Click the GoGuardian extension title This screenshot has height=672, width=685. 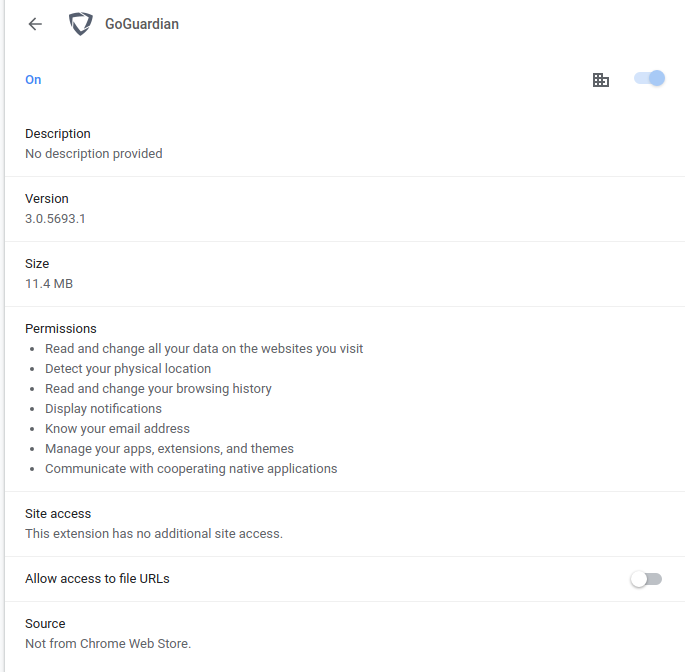[142, 24]
